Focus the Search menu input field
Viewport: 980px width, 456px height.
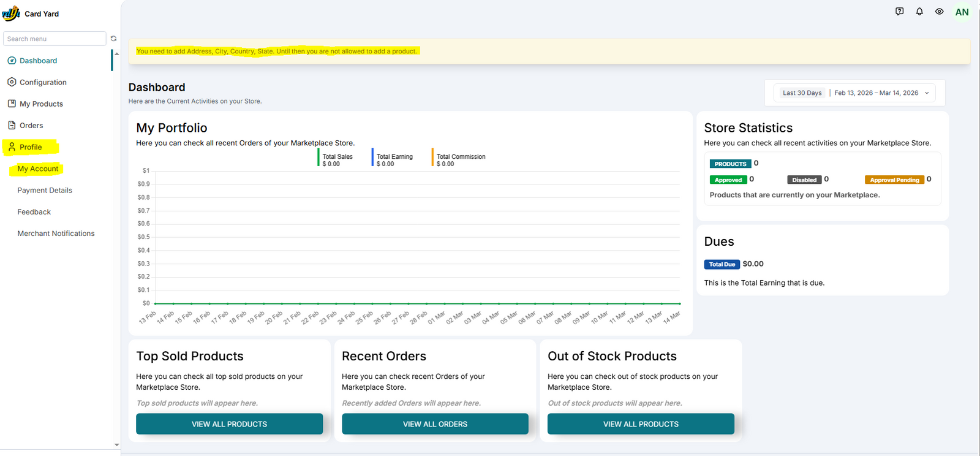pyautogui.click(x=55, y=39)
